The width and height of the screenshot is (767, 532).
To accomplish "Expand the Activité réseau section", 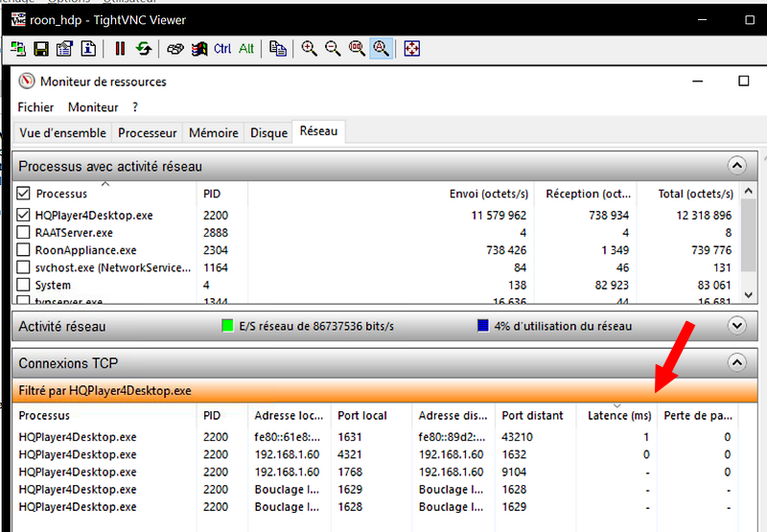I will coord(736,326).
